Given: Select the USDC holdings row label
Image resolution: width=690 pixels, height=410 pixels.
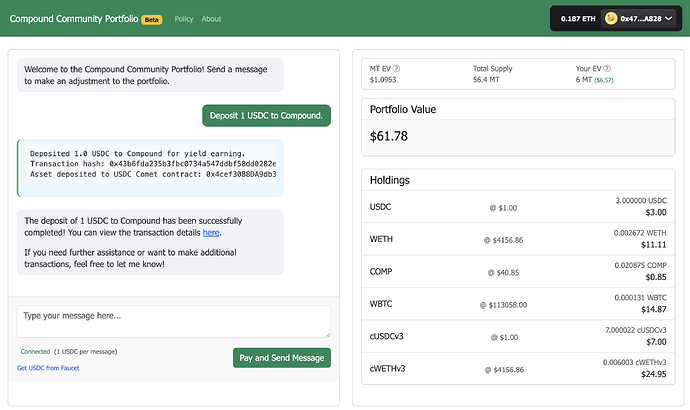Looking at the screenshot, I should pos(380,207).
